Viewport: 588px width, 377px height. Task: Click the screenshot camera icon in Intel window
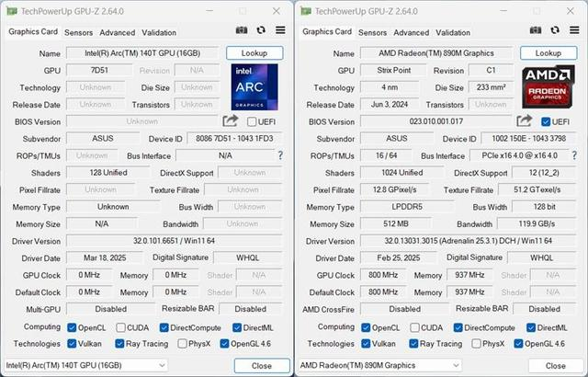click(241, 30)
